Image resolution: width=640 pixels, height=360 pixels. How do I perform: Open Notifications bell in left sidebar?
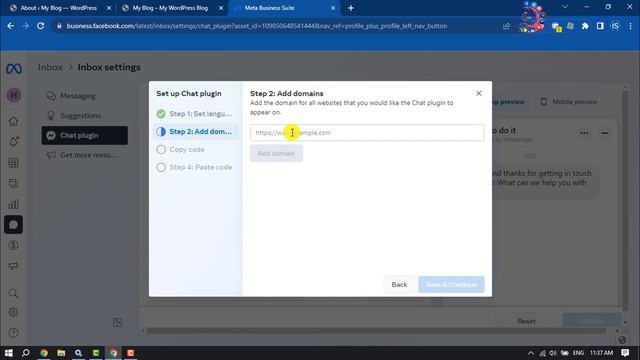click(x=13, y=142)
